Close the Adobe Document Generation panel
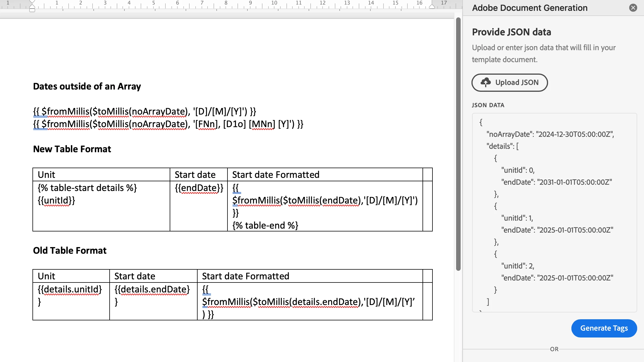This screenshot has height=362, width=644. click(633, 8)
